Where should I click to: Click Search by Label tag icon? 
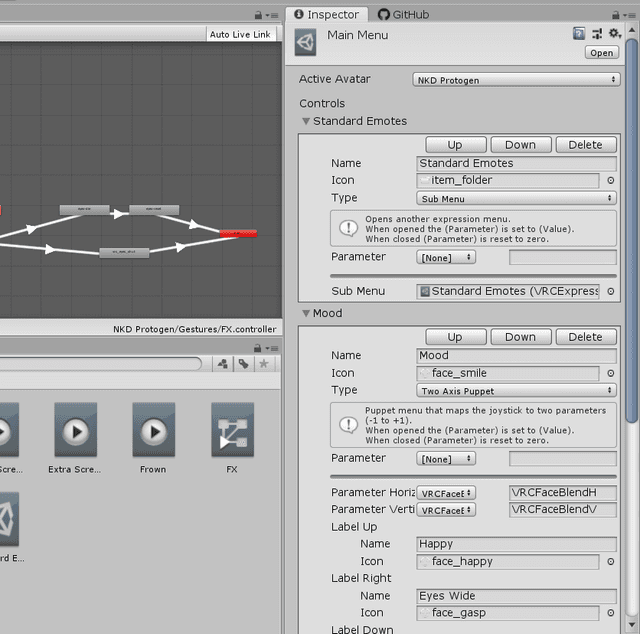coord(244,364)
